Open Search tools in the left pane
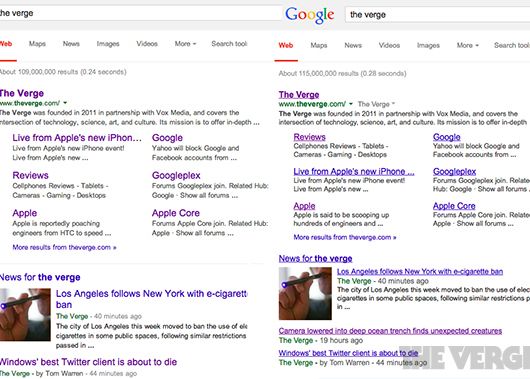This screenshot has height=379, width=530. [229, 44]
